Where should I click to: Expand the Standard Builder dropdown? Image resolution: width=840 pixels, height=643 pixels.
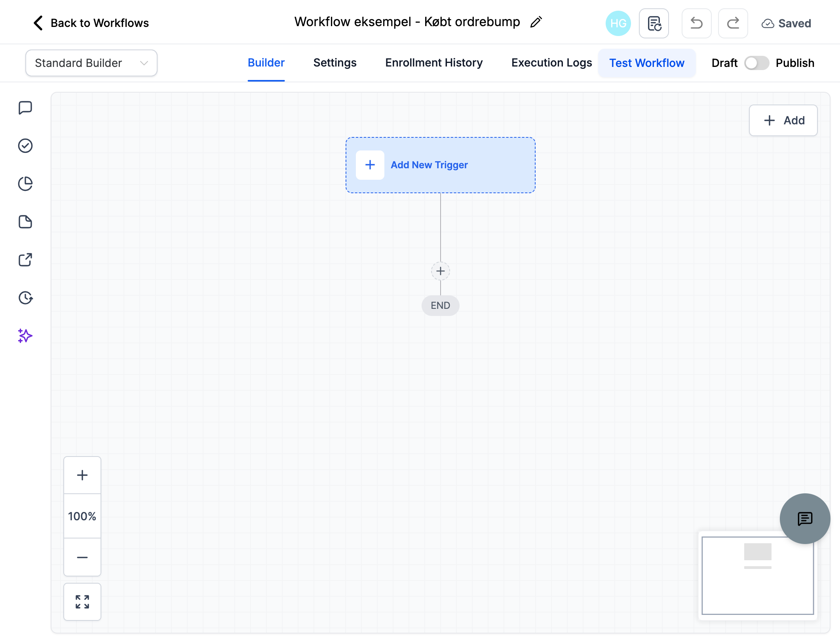pyautogui.click(x=91, y=63)
